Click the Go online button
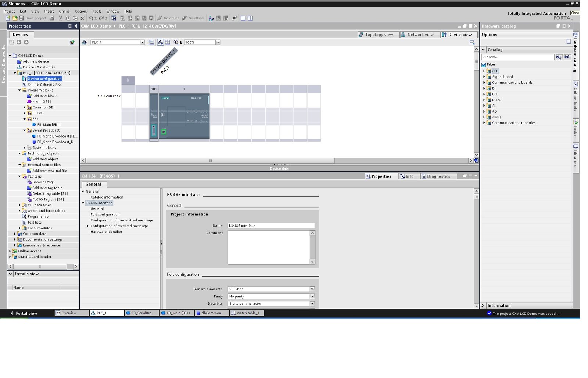Image resolution: width=588 pixels, height=378 pixels. [x=168, y=18]
